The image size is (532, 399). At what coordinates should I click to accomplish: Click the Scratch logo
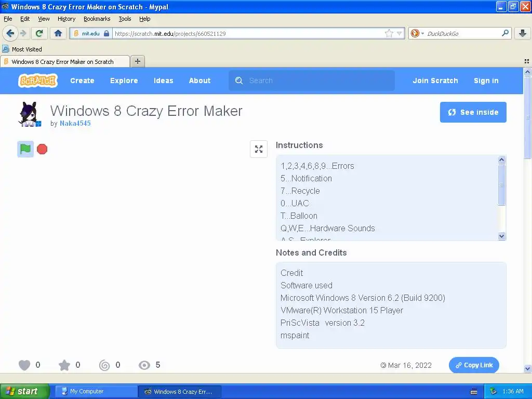pyautogui.click(x=38, y=81)
